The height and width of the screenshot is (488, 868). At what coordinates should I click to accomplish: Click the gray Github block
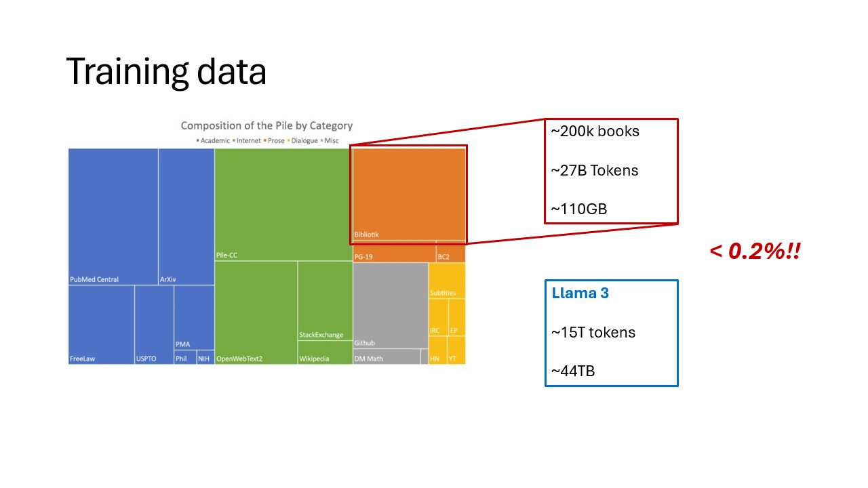coord(390,305)
